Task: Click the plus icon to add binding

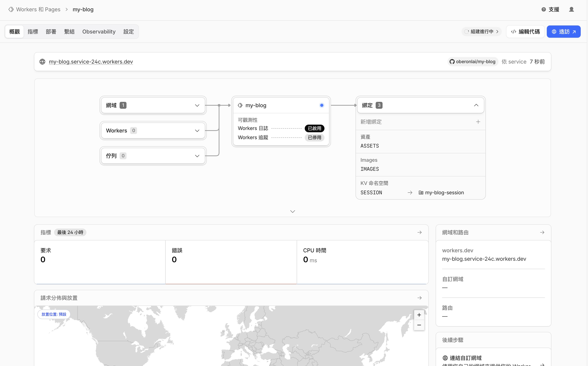Action: [x=478, y=122]
